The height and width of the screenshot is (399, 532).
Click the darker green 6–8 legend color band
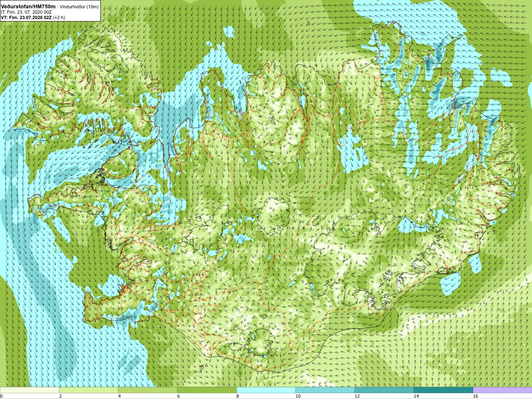(207, 390)
